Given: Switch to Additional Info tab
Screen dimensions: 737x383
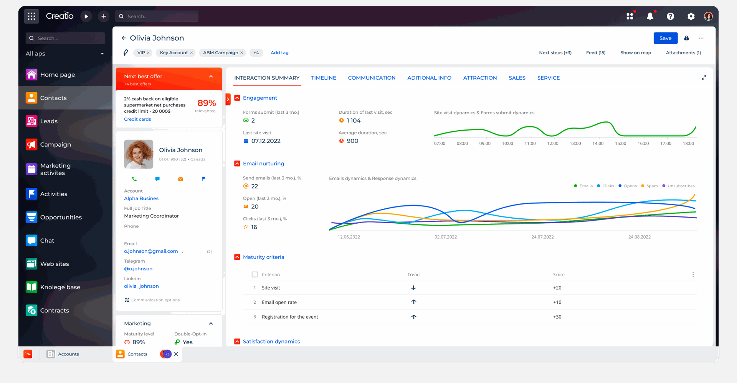Looking at the screenshot, I should pos(429,78).
